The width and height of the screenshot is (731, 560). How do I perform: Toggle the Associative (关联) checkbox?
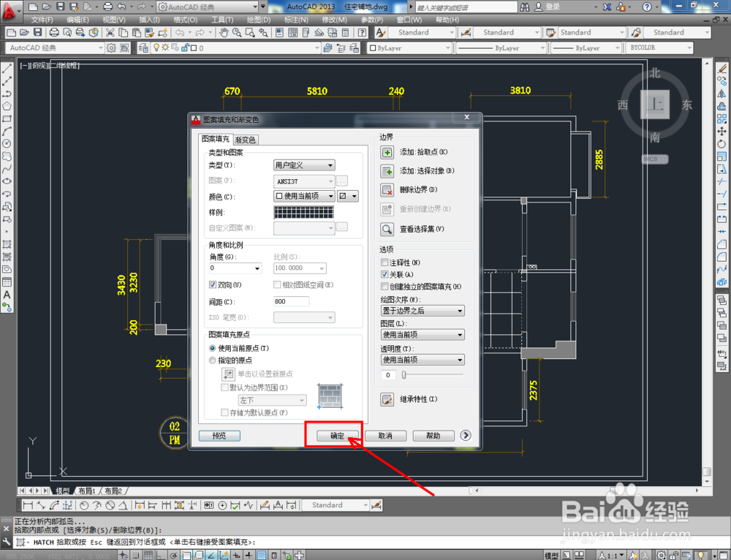click(385, 275)
